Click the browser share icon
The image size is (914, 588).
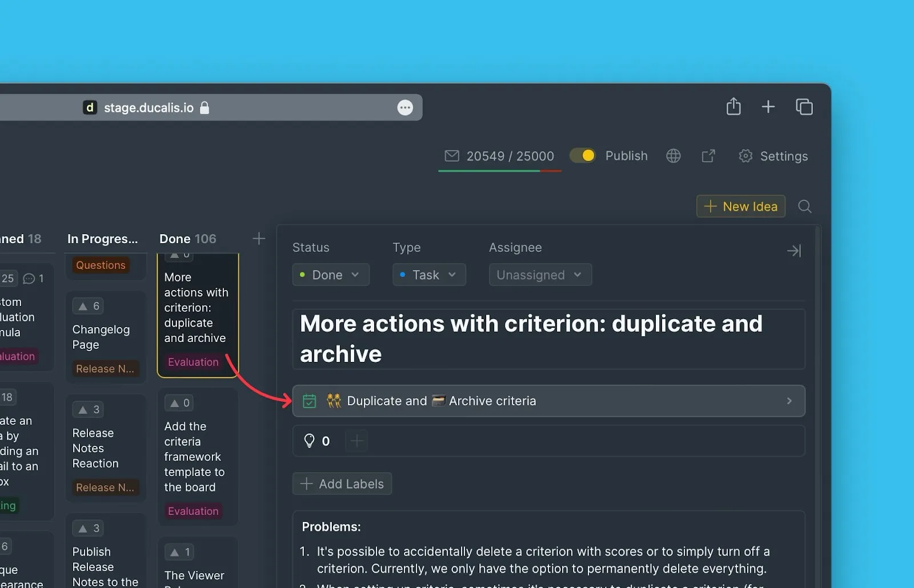(x=733, y=107)
